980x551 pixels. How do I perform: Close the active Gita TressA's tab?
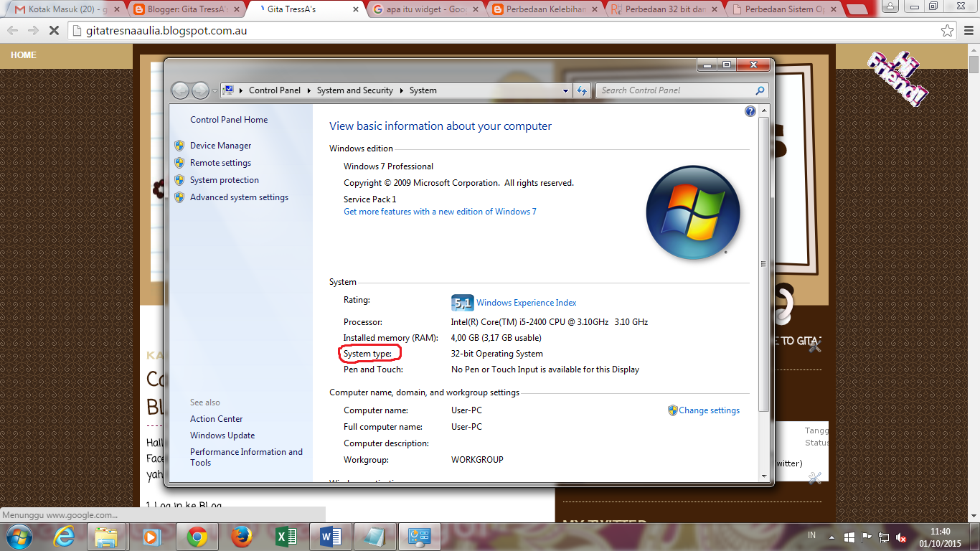point(355,9)
